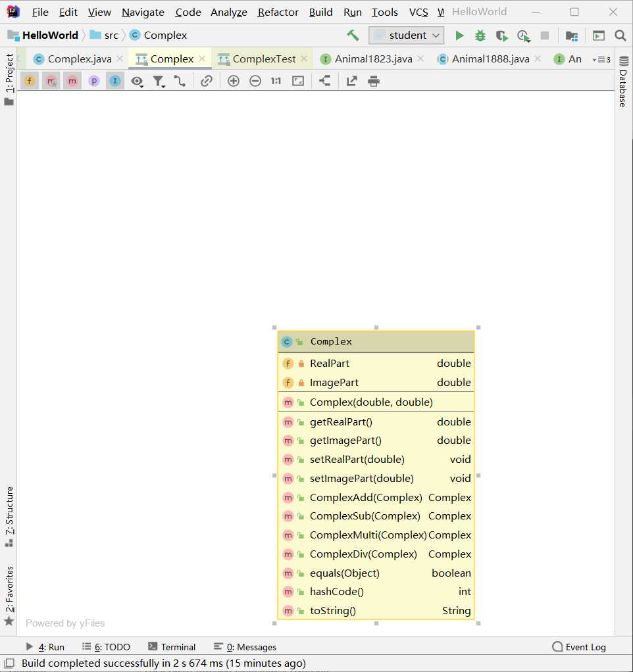Viewport: 633px width, 672px height.
Task: Open the Terminal tool window
Action: pos(172,647)
